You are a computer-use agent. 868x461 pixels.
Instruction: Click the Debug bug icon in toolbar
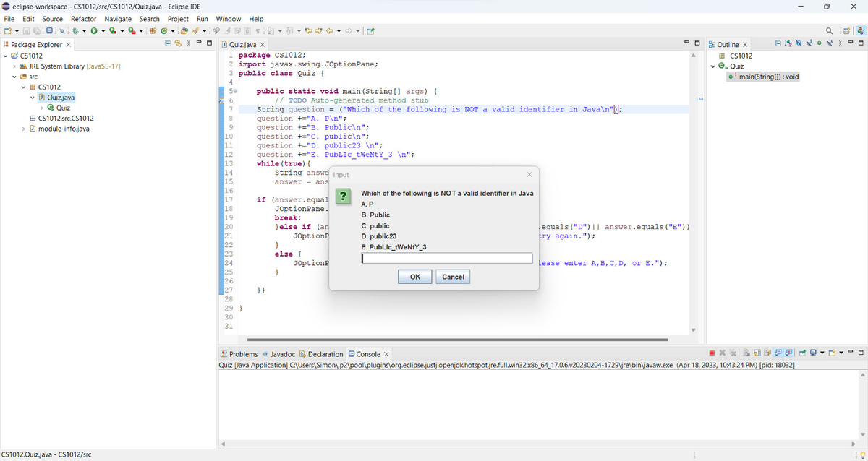tap(75, 31)
